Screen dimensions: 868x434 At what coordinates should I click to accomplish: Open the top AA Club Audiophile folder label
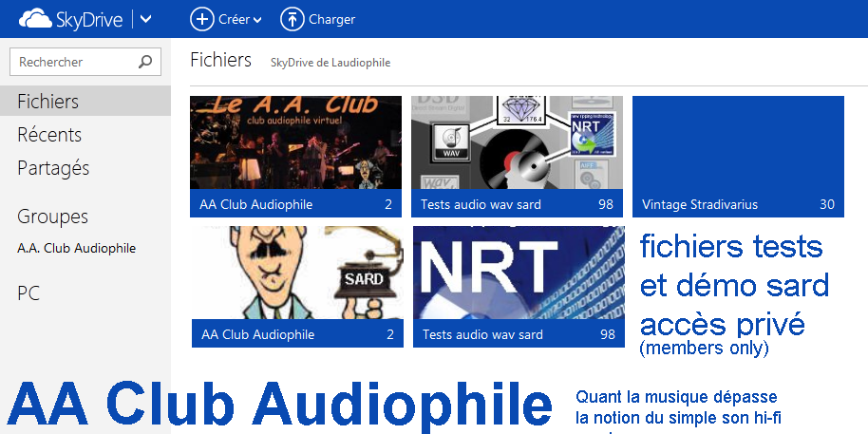(256, 204)
